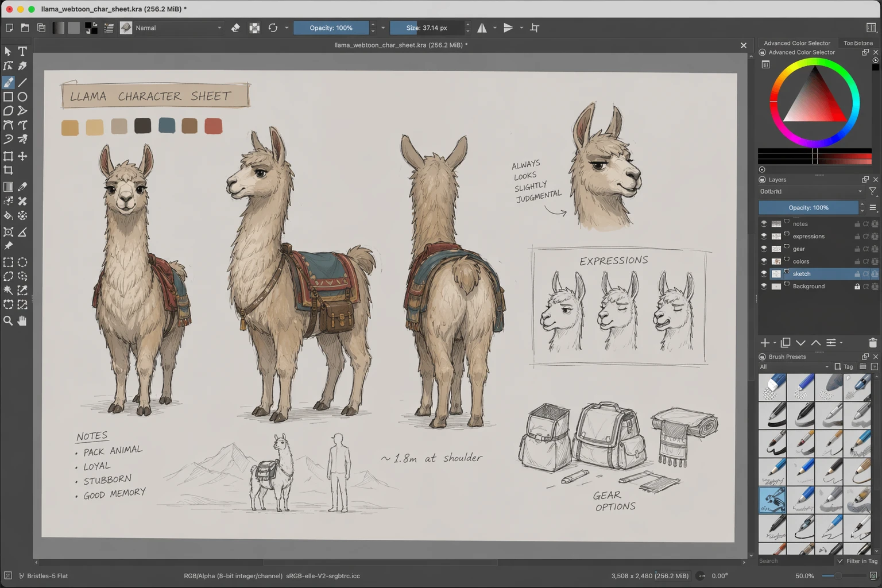Hide the notes layer with its eye icon

click(x=764, y=224)
